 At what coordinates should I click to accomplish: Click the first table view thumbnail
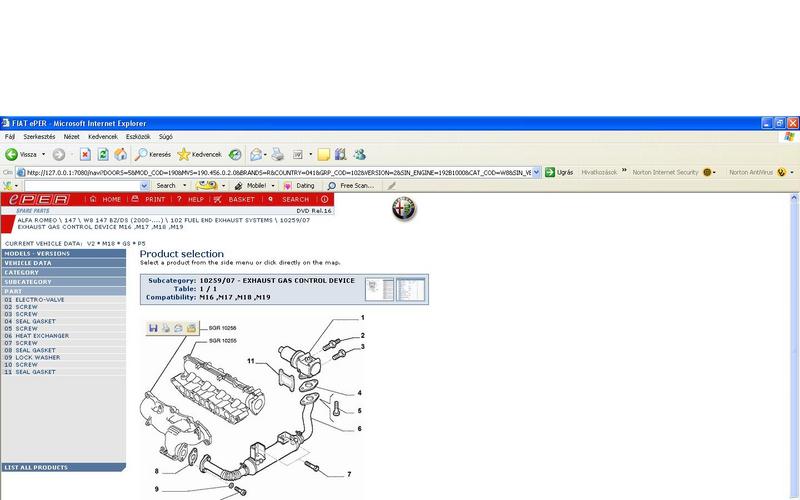click(x=380, y=289)
